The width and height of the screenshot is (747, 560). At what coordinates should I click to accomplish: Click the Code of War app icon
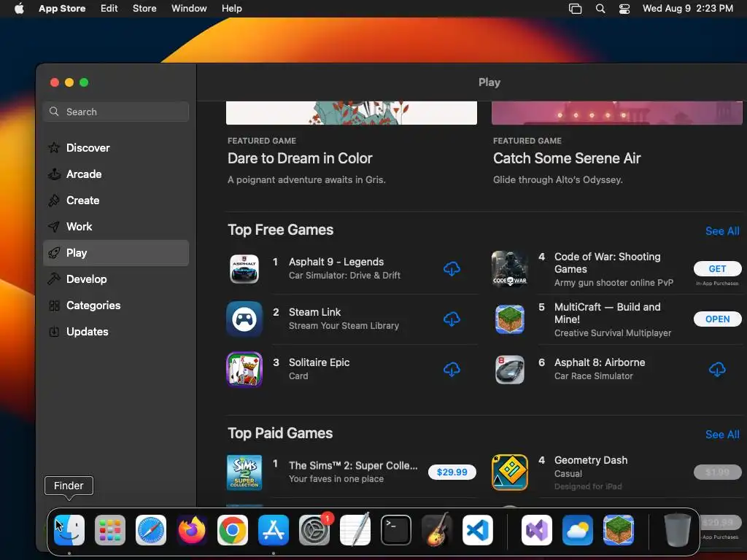click(x=510, y=269)
